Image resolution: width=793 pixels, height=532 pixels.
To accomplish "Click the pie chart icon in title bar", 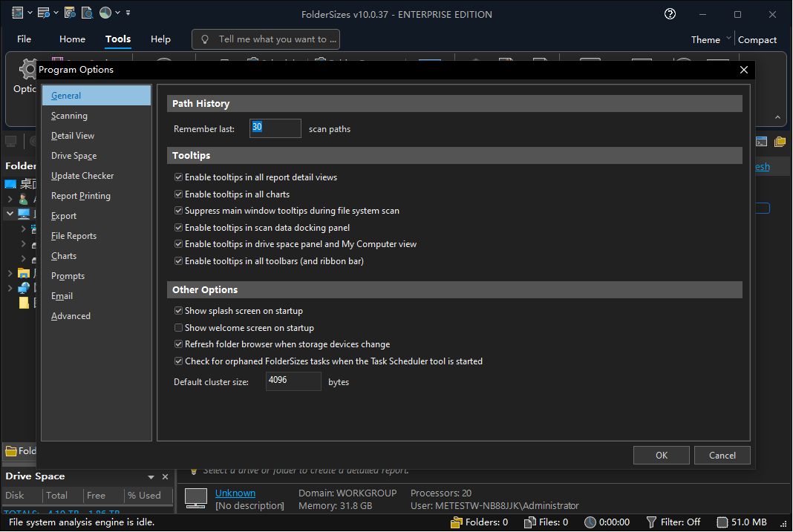I will 105,13.
